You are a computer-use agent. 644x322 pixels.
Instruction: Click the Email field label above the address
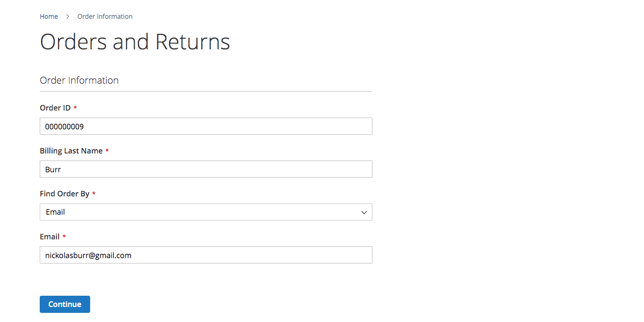49,237
